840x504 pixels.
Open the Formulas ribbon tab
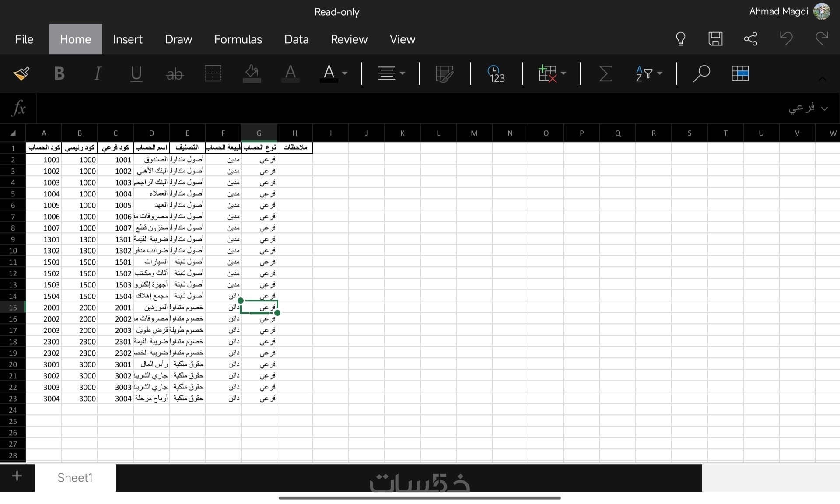coord(238,39)
